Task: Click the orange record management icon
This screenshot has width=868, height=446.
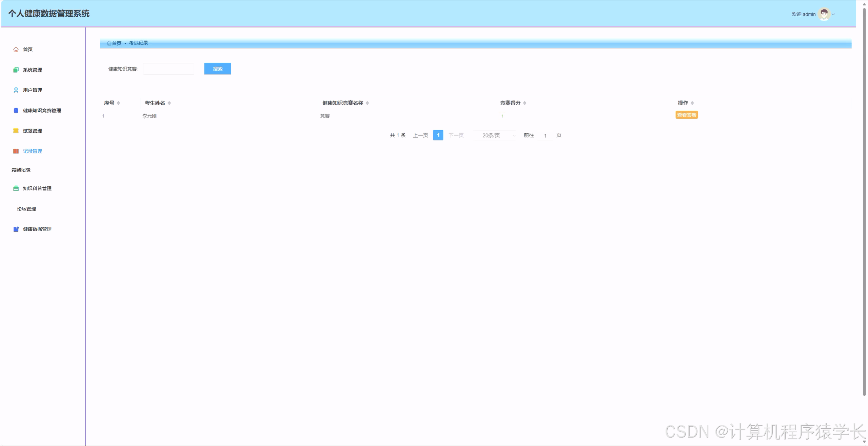Action: point(16,151)
